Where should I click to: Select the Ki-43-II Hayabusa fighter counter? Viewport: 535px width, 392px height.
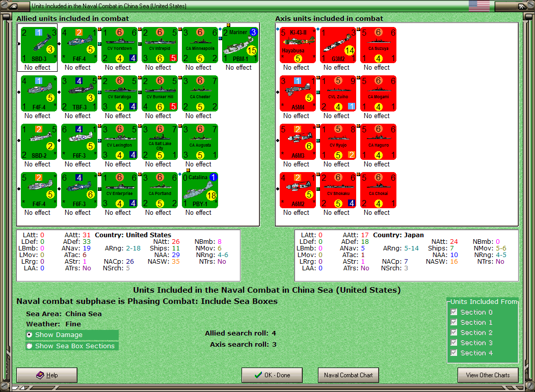point(298,45)
